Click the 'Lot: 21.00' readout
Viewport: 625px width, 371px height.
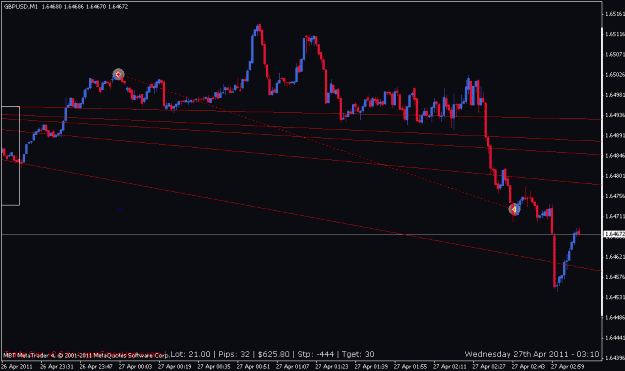pyautogui.click(x=190, y=354)
